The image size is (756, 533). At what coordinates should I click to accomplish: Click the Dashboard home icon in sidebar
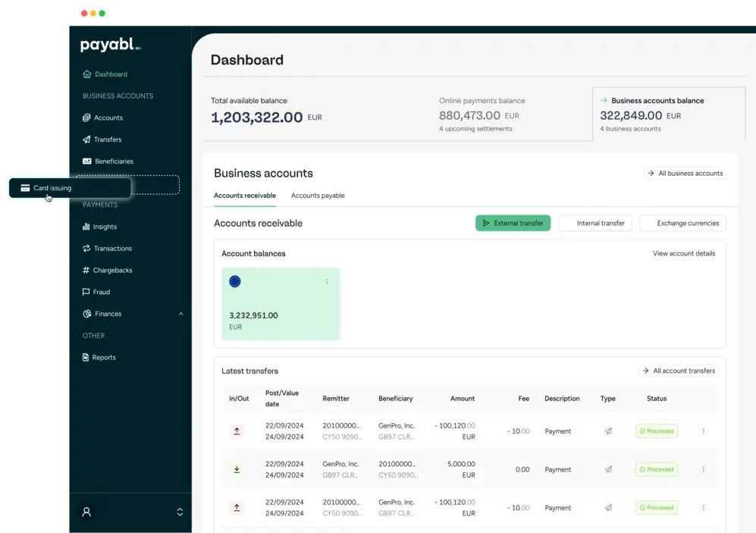click(x=87, y=74)
